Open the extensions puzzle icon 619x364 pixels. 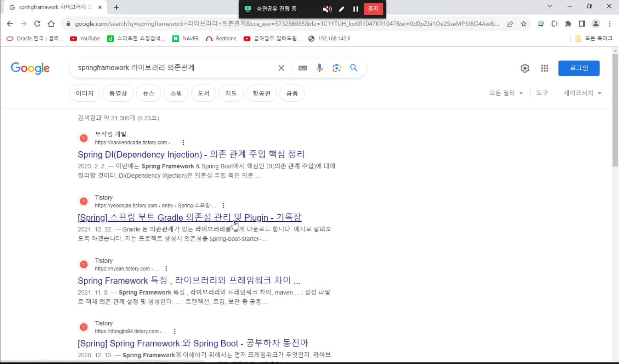point(568,24)
